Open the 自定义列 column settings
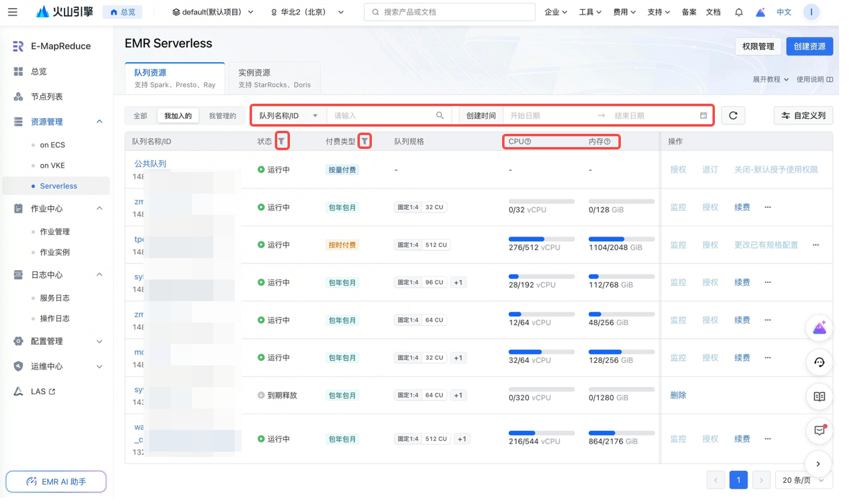 tap(804, 116)
